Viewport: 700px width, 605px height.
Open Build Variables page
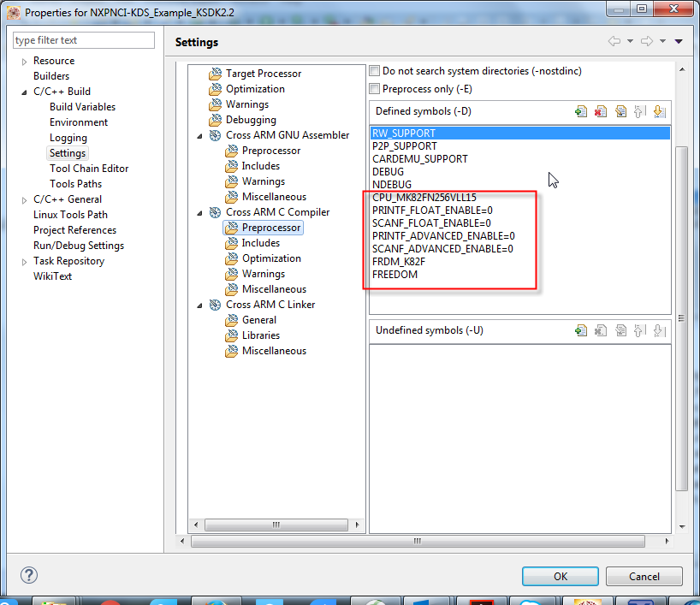coord(83,107)
